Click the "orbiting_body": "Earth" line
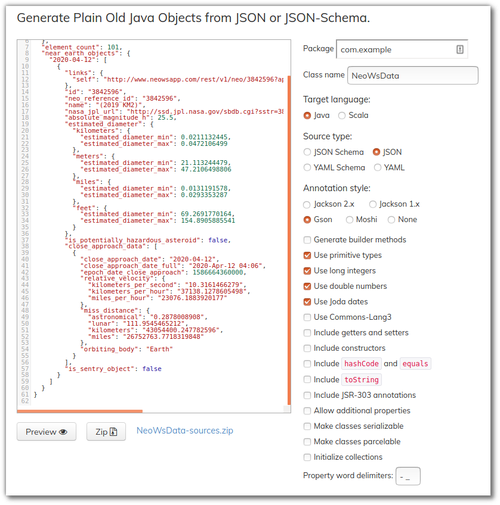 click(128, 349)
